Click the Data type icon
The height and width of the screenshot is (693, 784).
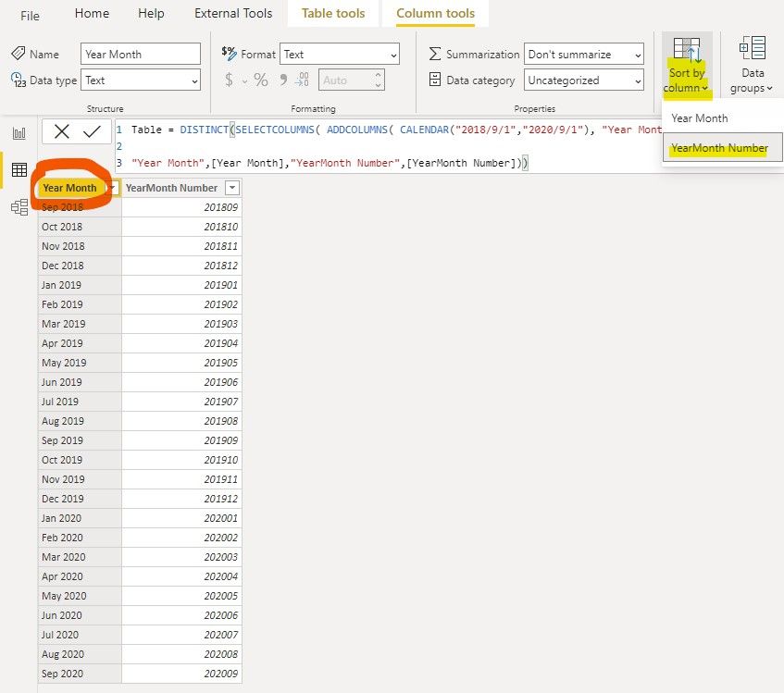18,80
